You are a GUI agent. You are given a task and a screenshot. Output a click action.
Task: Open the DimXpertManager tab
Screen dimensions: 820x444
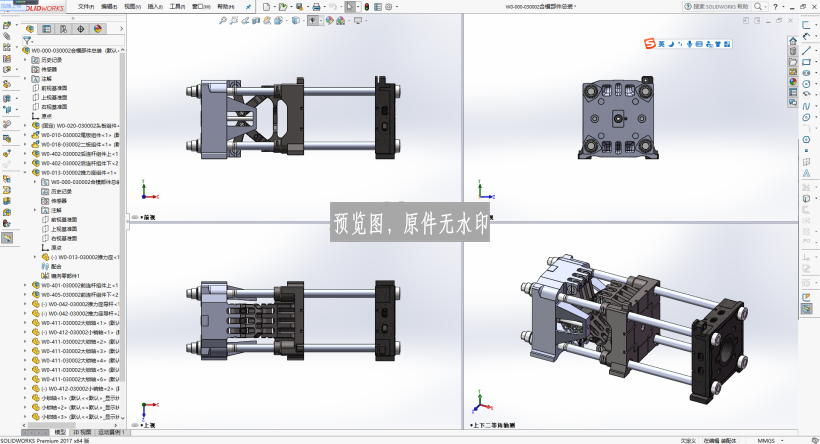81,29
